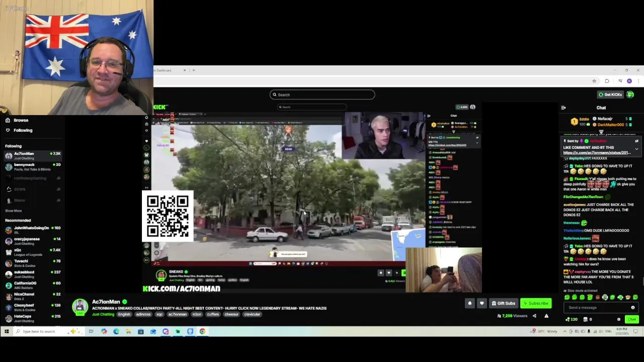Click the Ac7ionMan channel name
This screenshot has width=644, height=362.
click(106, 302)
